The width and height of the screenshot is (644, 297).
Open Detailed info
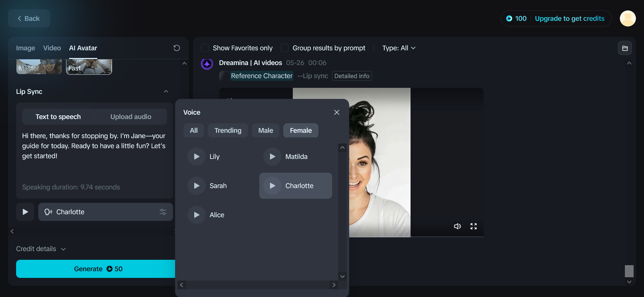tap(352, 76)
